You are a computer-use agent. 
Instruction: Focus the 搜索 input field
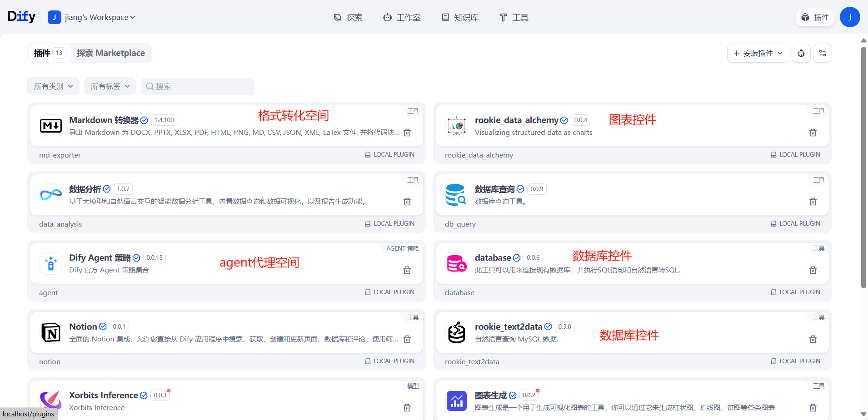198,86
